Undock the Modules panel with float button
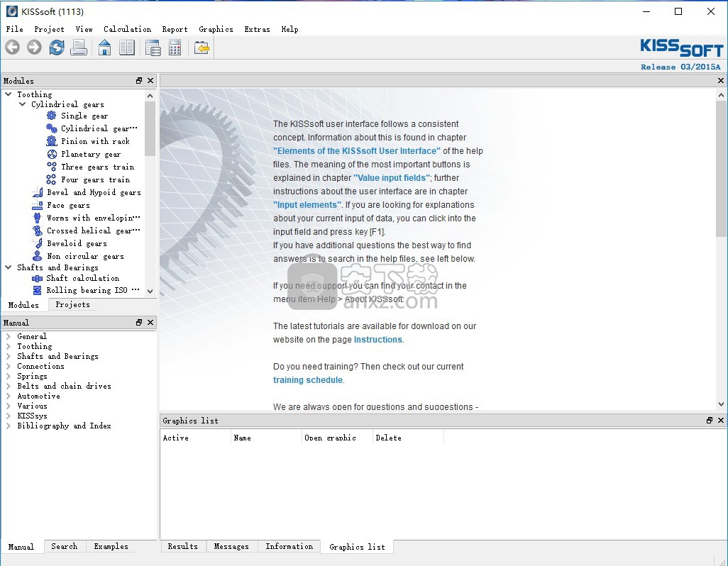 pos(139,81)
